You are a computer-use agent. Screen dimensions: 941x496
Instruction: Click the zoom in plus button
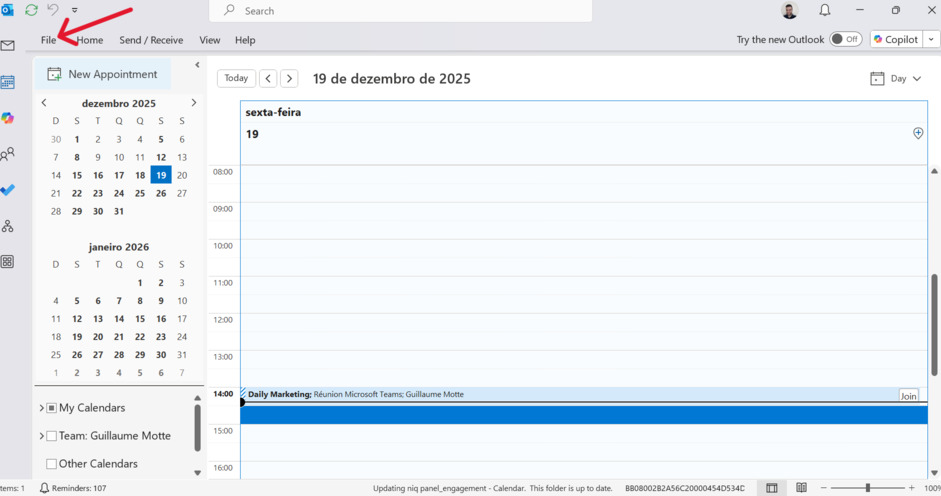912,488
